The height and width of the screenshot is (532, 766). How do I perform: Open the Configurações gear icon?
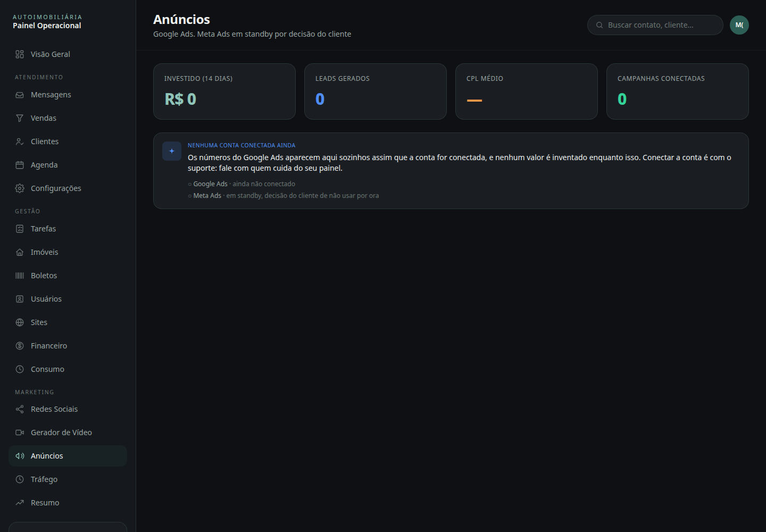[20, 188]
